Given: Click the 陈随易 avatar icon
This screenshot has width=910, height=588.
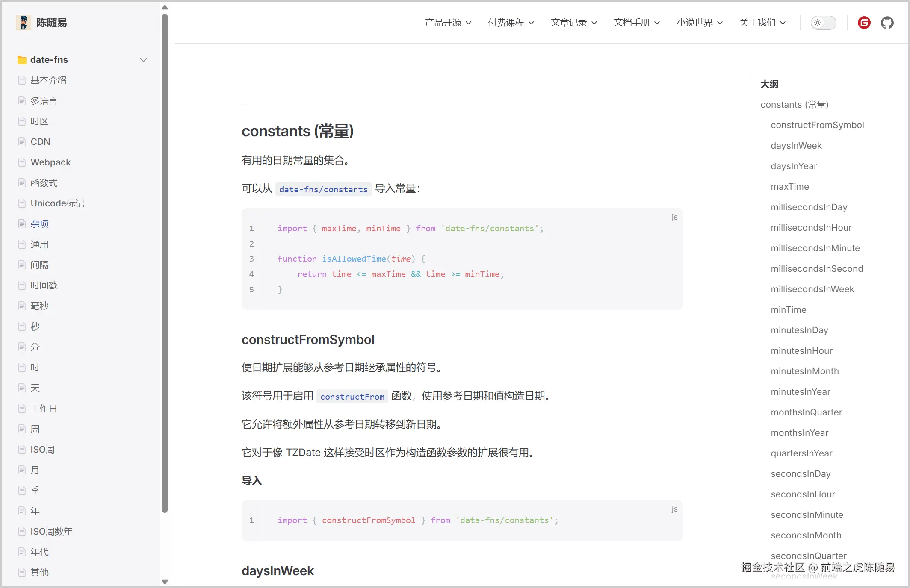Looking at the screenshot, I should 24,22.
